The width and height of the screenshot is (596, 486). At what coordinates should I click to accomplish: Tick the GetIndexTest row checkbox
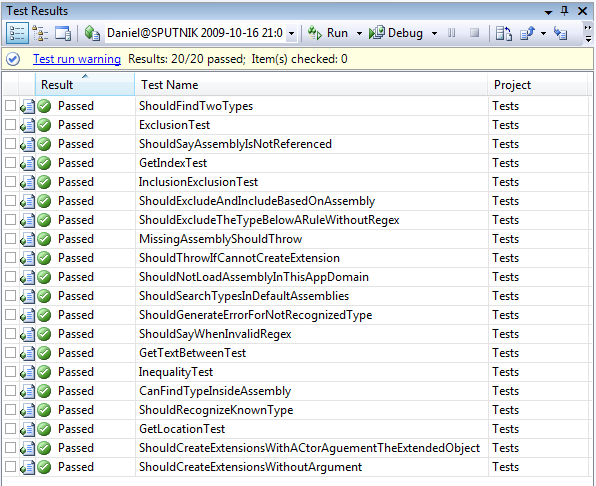pos(10,163)
